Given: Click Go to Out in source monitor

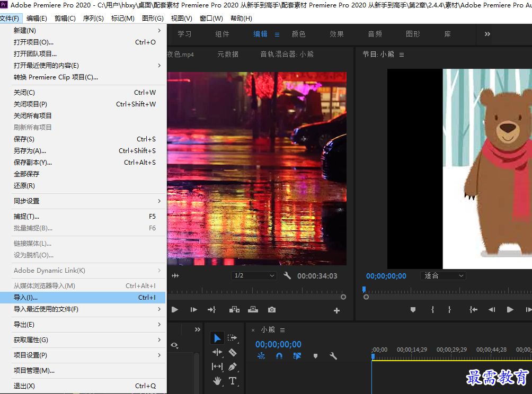Looking at the screenshot, I should coord(212,310).
